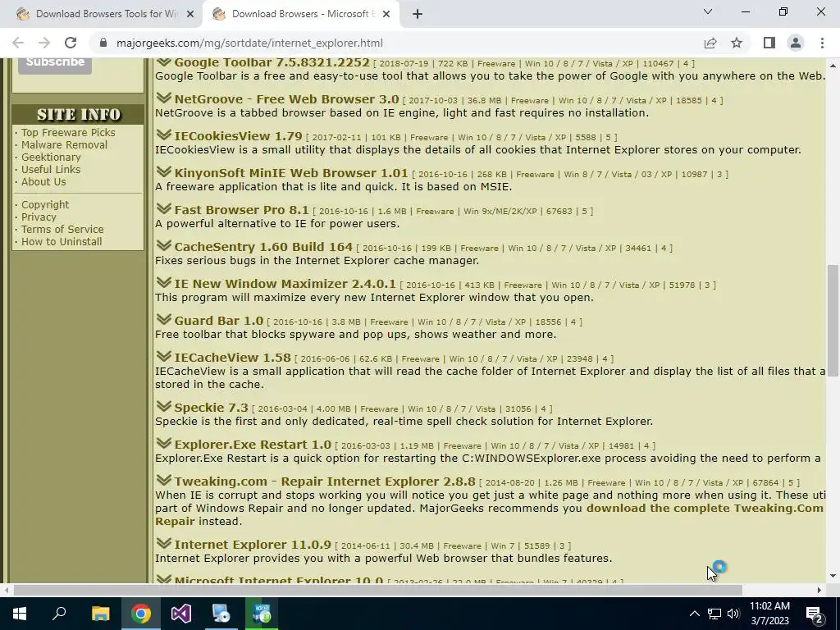
Task: Open Tweaking.com - Repair Internet Explorer link
Action: 325,482
